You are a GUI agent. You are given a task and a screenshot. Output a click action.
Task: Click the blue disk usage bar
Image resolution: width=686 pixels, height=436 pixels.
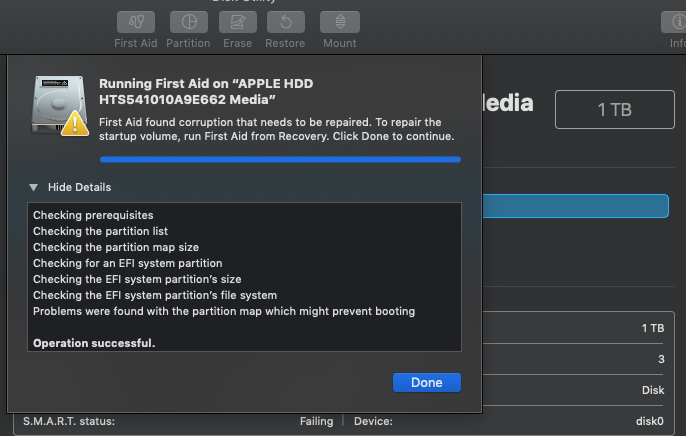point(575,206)
